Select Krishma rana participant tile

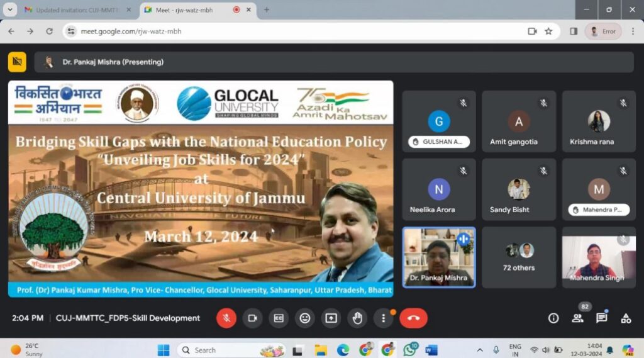coord(599,121)
